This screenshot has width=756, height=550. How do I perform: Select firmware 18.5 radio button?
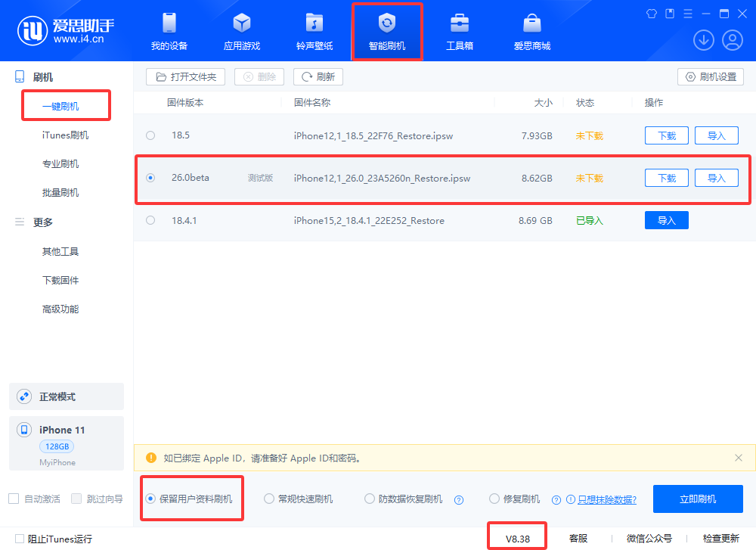click(150, 135)
